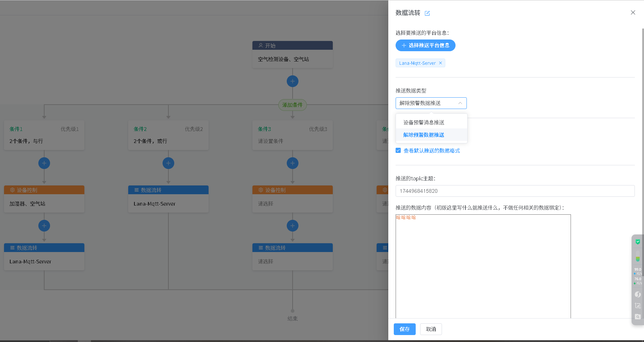This screenshot has width=644, height=342.
Task: Click the 取消 button
Action: click(x=431, y=329)
